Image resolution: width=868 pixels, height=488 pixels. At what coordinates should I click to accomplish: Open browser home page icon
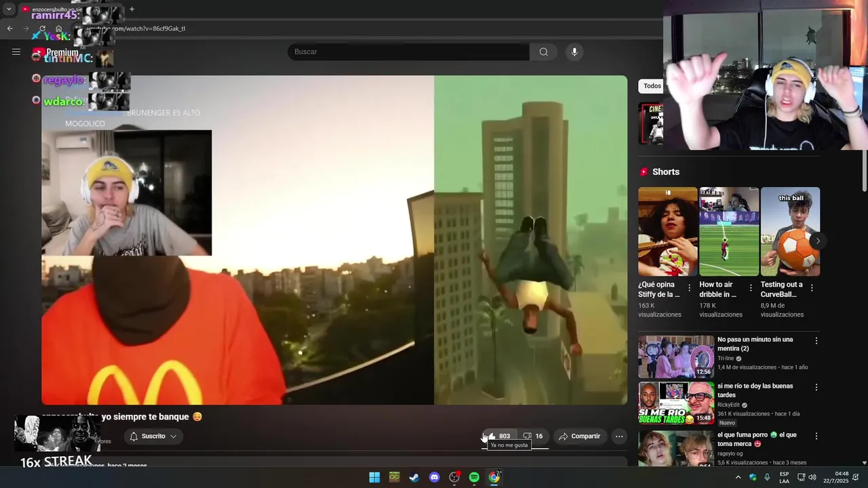click(x=59, y=28)
